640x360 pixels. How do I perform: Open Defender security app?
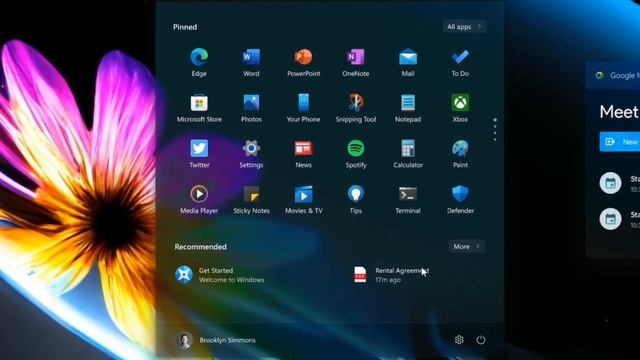point(460,200)
